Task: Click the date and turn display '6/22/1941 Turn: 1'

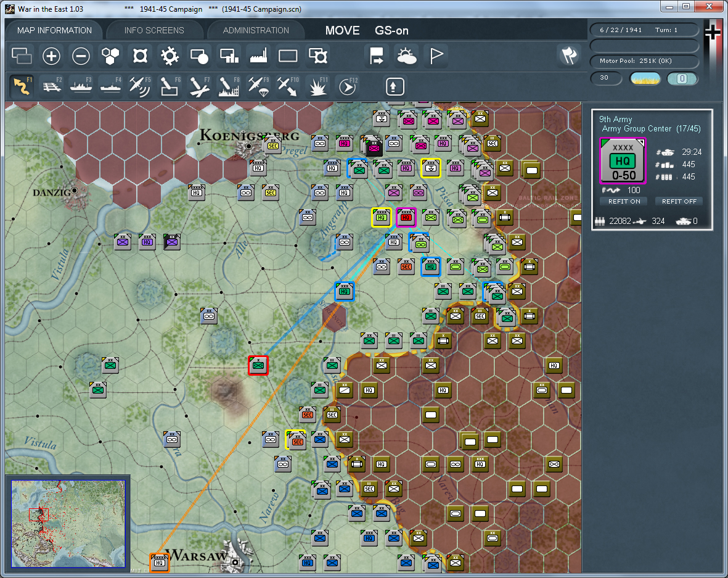Action: (644, 30)
